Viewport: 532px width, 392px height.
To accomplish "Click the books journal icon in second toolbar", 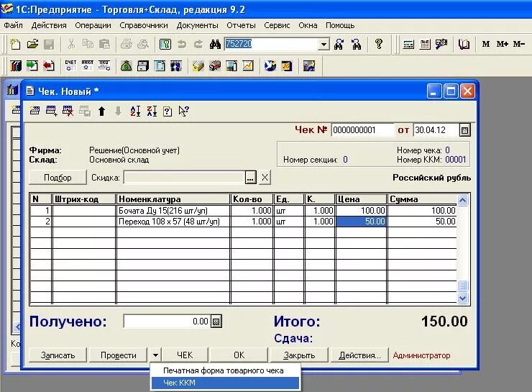I will [x=15, y=65].
